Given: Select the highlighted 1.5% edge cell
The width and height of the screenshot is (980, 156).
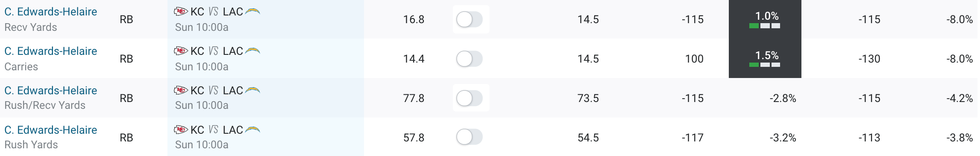Looking at the screenshot, I should [765, 58].
